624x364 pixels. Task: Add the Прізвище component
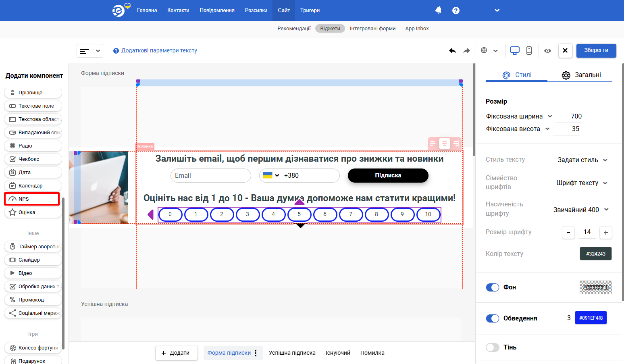(x=33, y=92)
